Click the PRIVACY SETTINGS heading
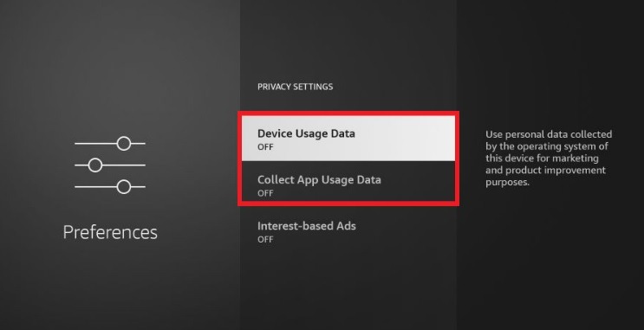 pos(295,87)
